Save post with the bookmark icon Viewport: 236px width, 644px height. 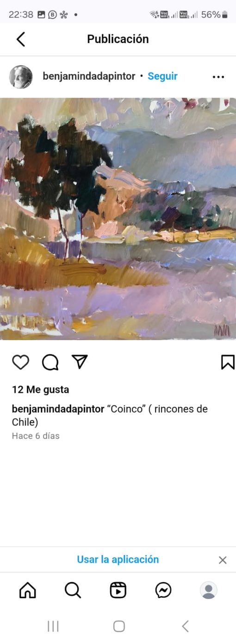point(228,362)
